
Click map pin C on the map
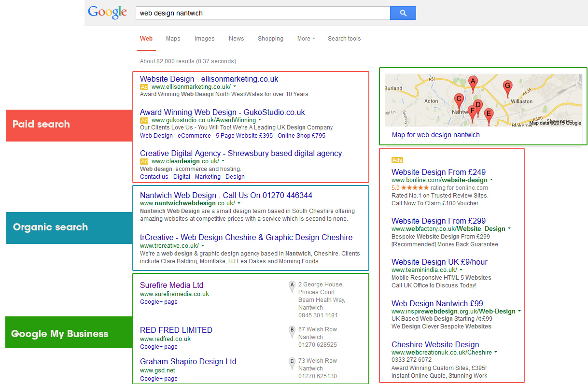459,102
